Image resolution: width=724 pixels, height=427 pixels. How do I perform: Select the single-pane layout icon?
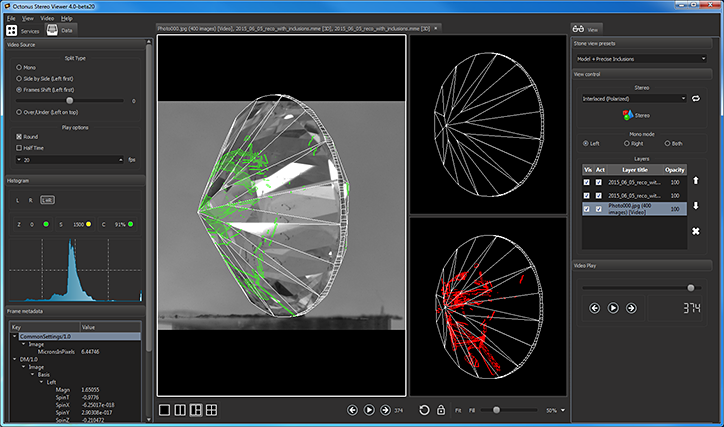pyautogui.click(x=163, y=410)
